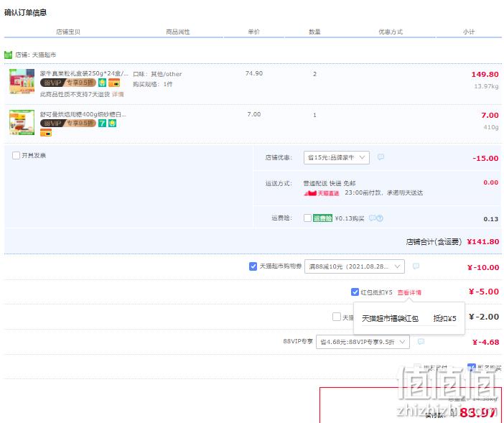504x423 pixels.
Task: Expand the 店铺优惠 省15元 dropdown
Action: click(336, 157)
